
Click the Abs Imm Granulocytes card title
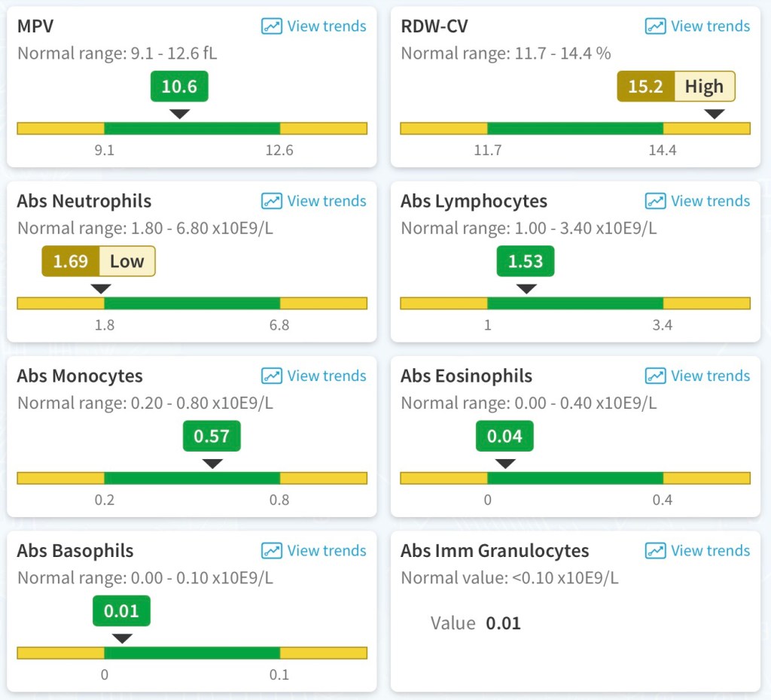pyautogui.click(x=495, y=550)
